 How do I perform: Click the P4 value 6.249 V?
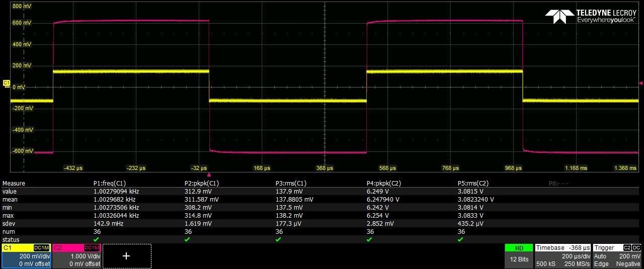tap(379, 192)
